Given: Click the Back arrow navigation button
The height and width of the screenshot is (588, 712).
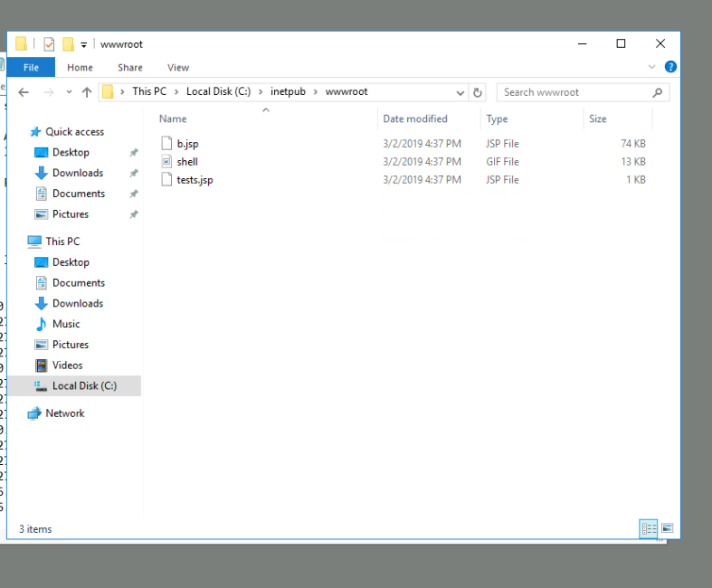Looking at the screenshot, I should 24,92.
